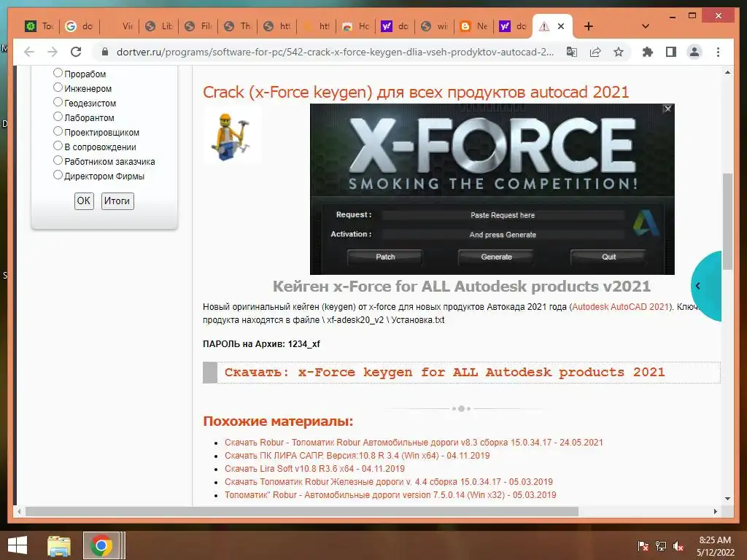Switch to the first 'To' tab
The image size is (747, 560).
[39, 26]
